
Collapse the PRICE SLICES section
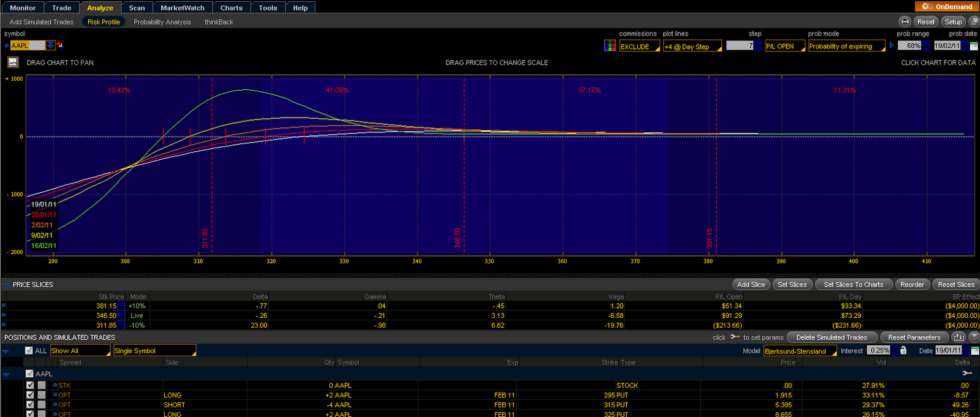[x=7, y=285]
